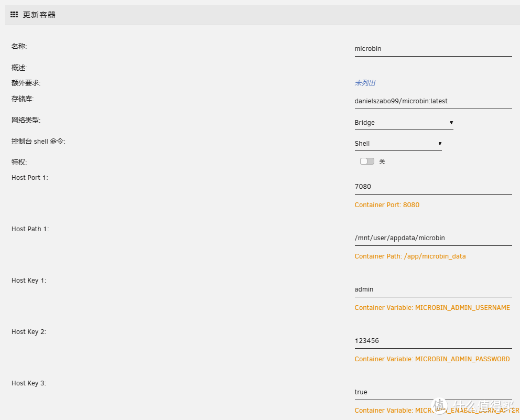Expand the 控制台 Shell command dropdown
Viewport: 520px width, 420px height.
398,144
